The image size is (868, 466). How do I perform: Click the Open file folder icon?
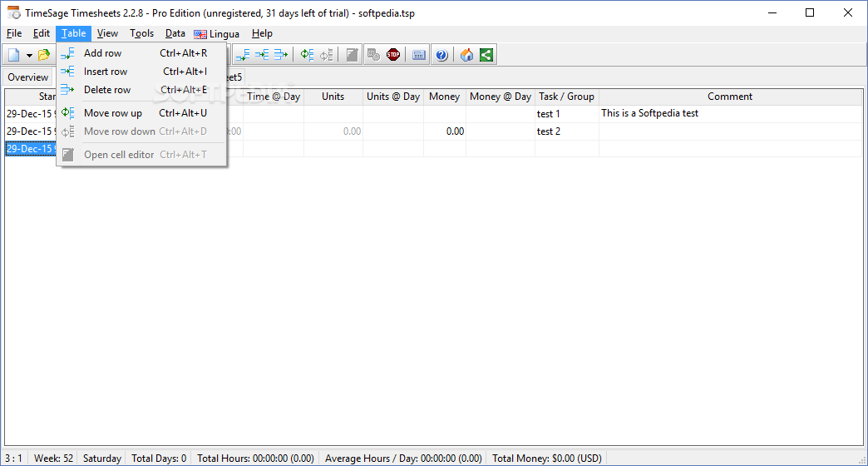tap(44, 55)
